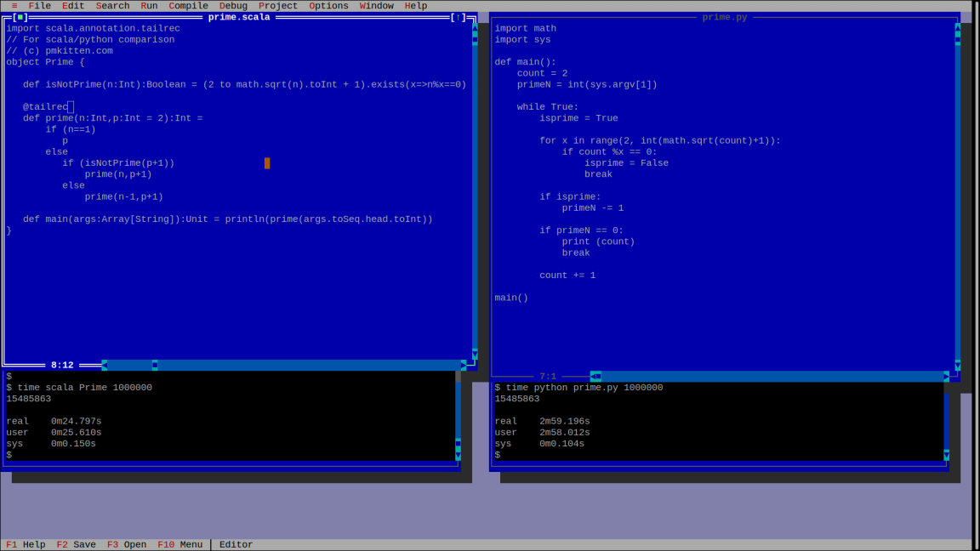The image size is (980, 551).
Task: Click horizontal scrollbar thumb in prime.scala window
Action: pos(155,365)
